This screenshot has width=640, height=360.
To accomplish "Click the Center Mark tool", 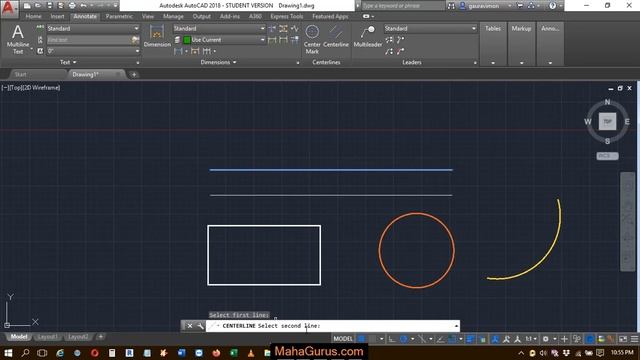I will (312, 40).
